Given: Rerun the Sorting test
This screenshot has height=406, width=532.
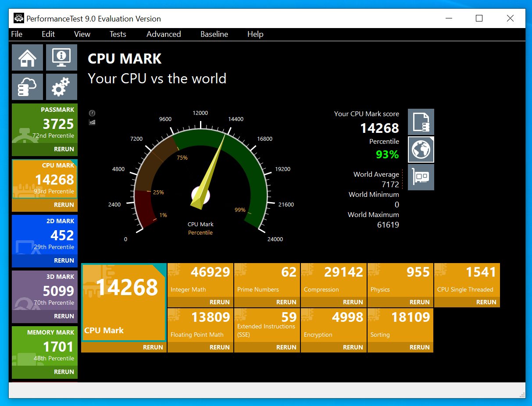Looking at the screenshot, I should [420, 347].
